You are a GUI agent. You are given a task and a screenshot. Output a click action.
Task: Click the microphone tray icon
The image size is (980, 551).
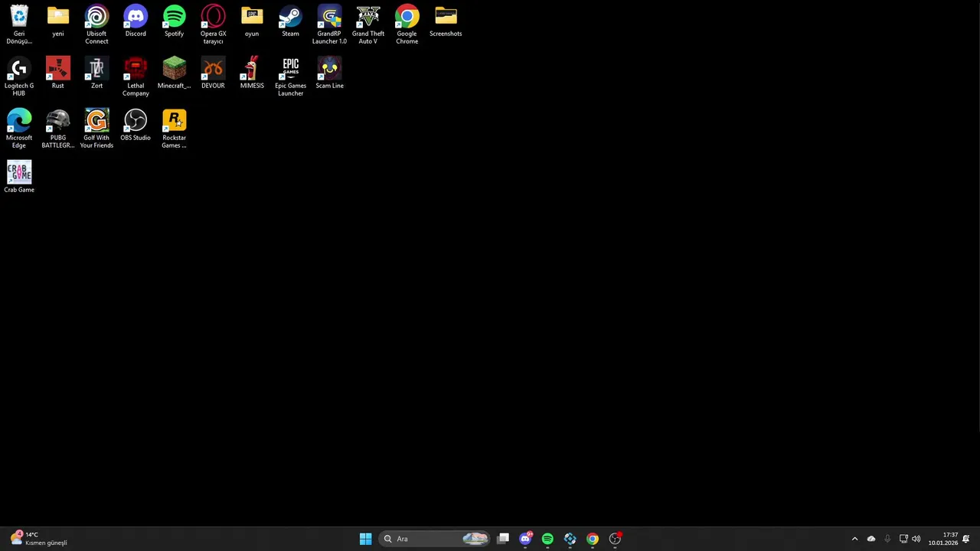[x=887, y=539]
